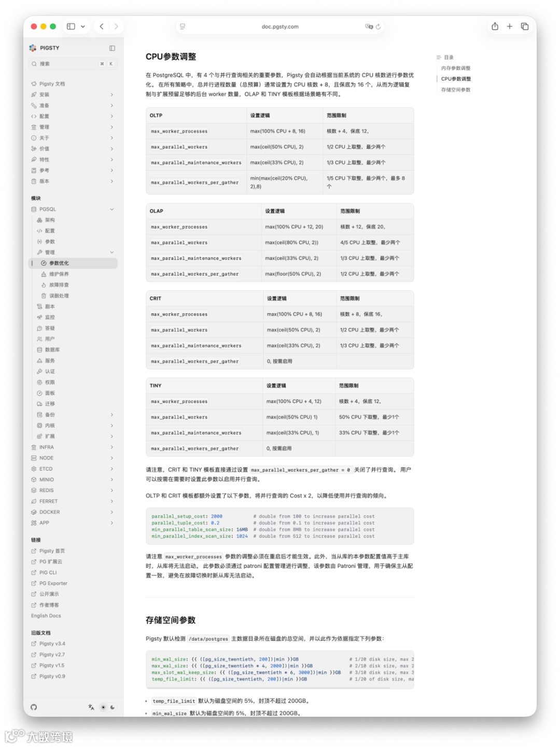Image resolution: width=560 pixels, height=747 pixels.
Task: Open the GitHub icon in sidebar footer
Action: [x=34, y=707]
